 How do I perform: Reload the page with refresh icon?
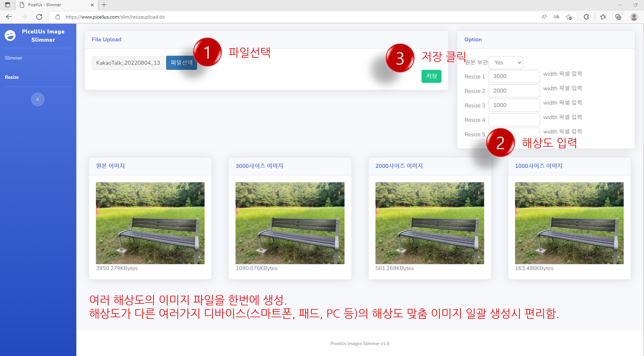(x=39, y=17)
